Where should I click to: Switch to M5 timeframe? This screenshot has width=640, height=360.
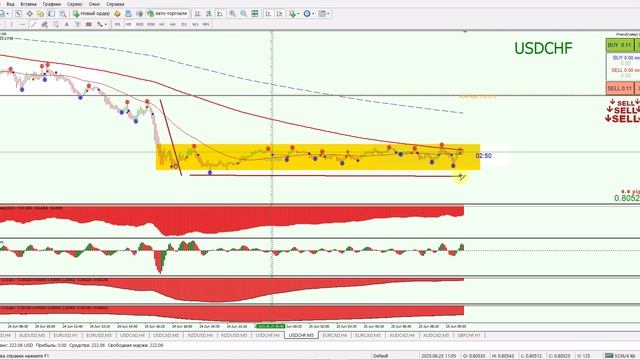pos(129,24)
